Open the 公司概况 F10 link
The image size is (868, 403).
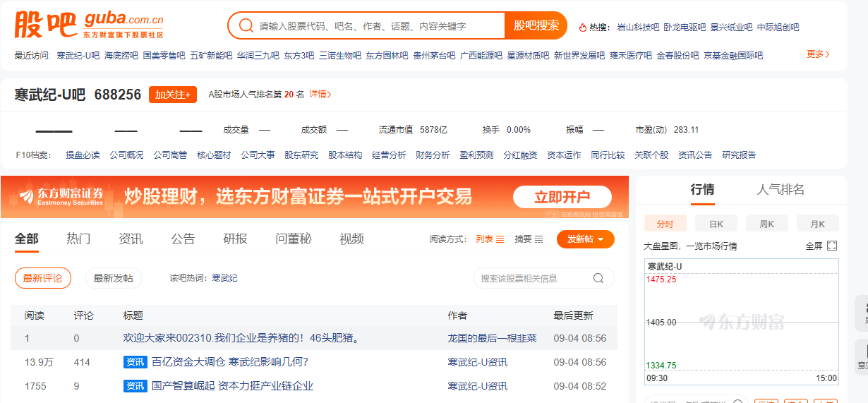click(126, 155)
